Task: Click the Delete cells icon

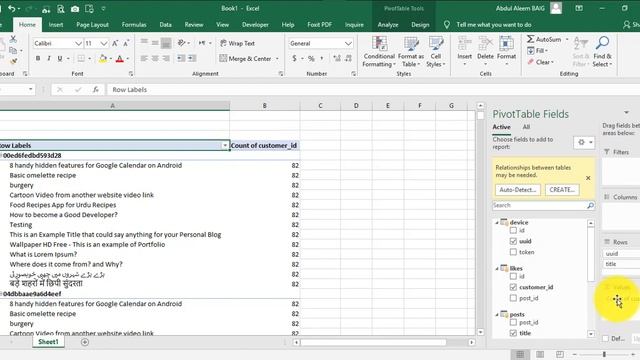Action: click(x=485, y=44)
